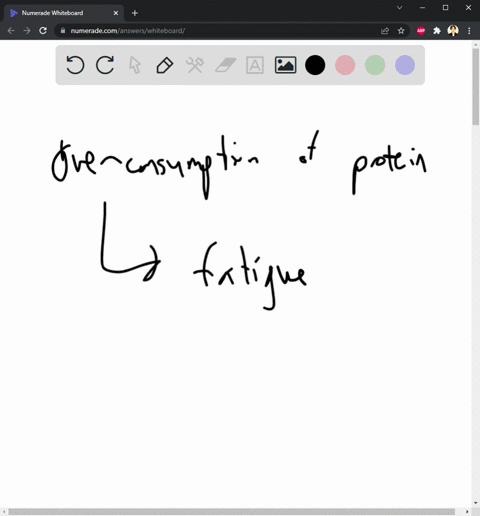Screen dimensions: 480x516
Task: Click the scroll right arrow
Action: coord(467,512)
